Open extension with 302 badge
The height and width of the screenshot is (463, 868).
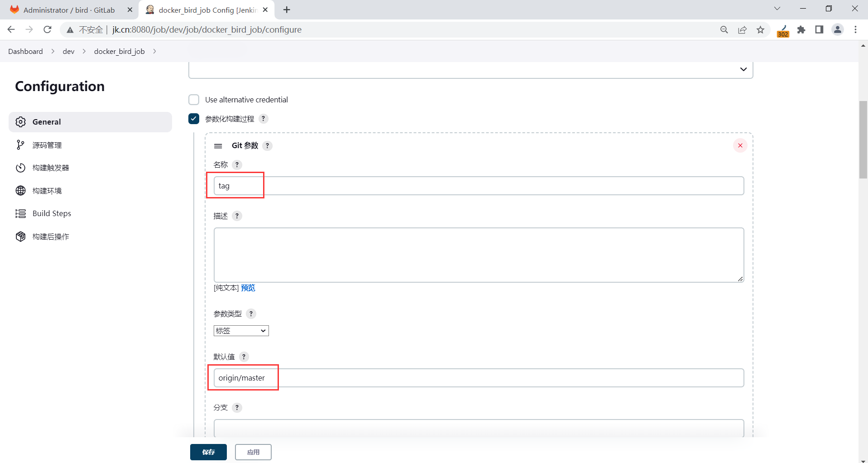[x=783, y=30]
